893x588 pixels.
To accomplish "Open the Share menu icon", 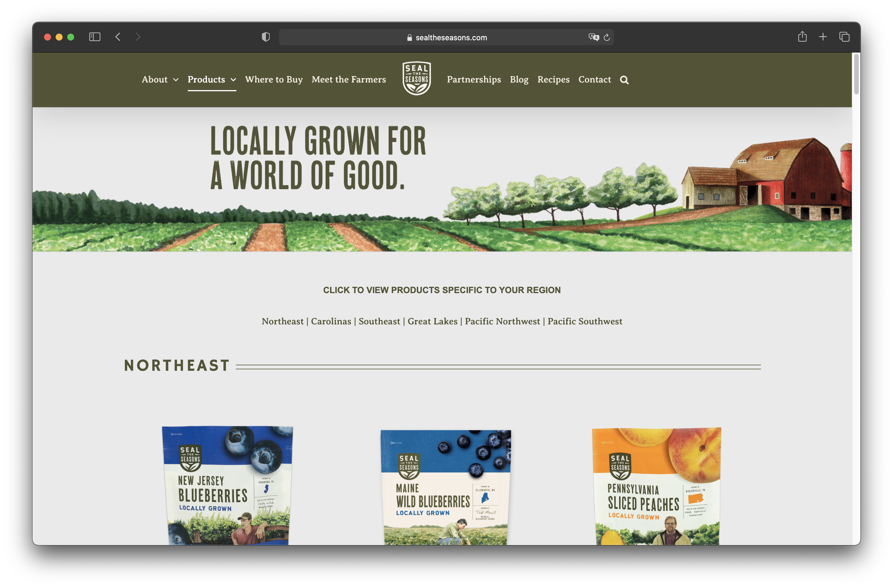I will click(x=802, y=36).
